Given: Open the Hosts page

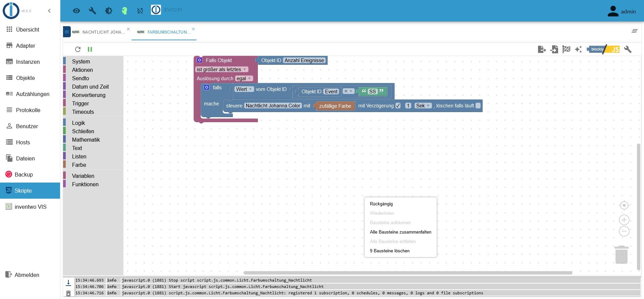Looking at the screenshot, I should click(x=30, y=142).
